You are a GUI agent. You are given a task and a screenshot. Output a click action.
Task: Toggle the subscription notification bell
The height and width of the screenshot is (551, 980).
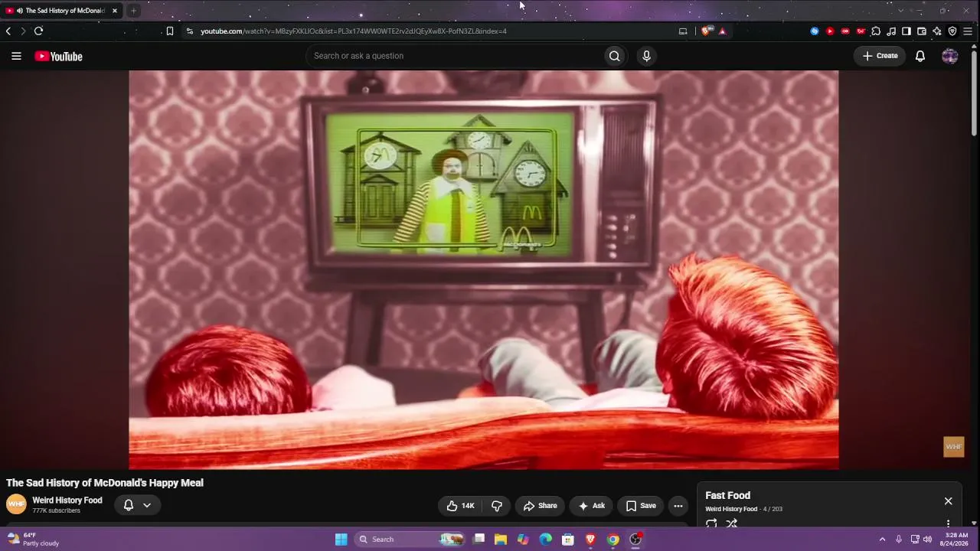(x=129, y=505)
